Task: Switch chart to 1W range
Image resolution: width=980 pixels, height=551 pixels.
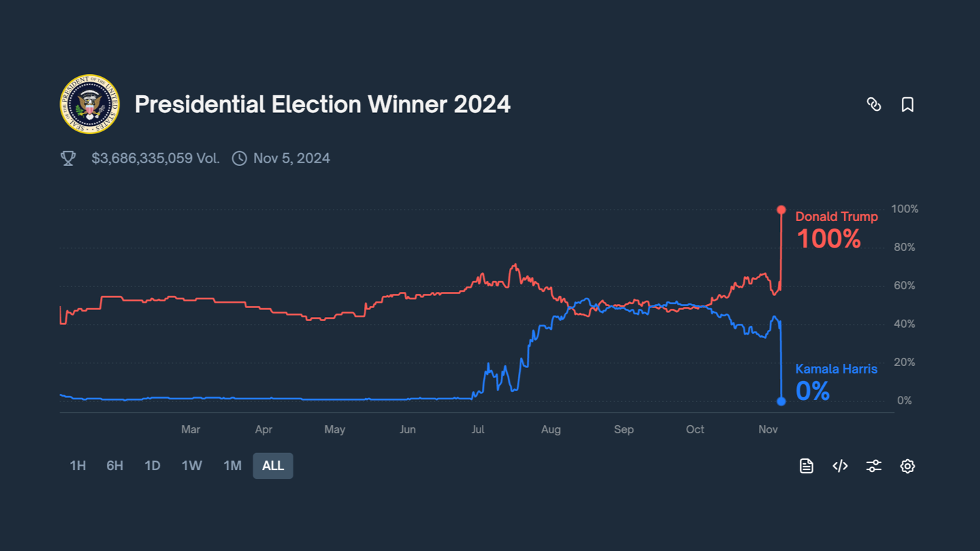Action: click(x=192, y=466)
